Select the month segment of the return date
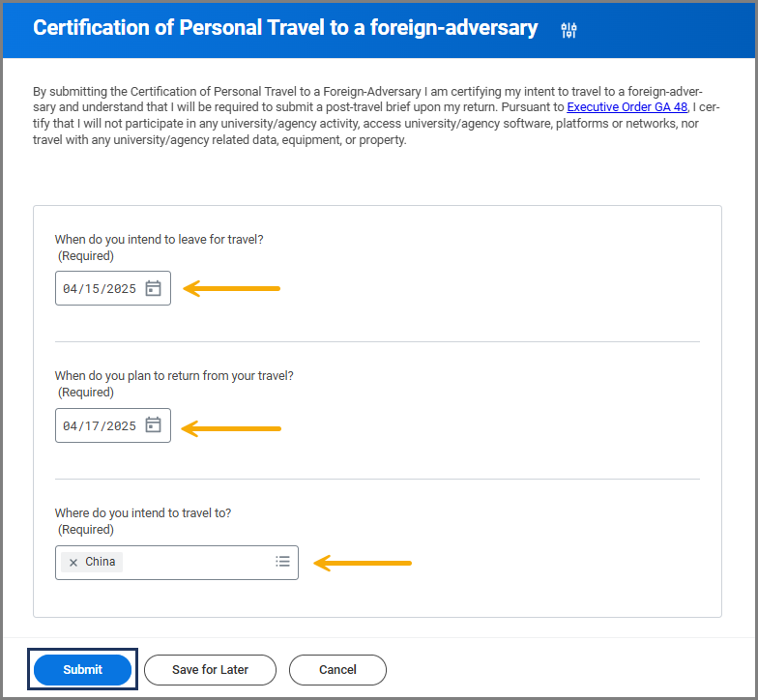758x700 pixels. click(x=70, y=426)
